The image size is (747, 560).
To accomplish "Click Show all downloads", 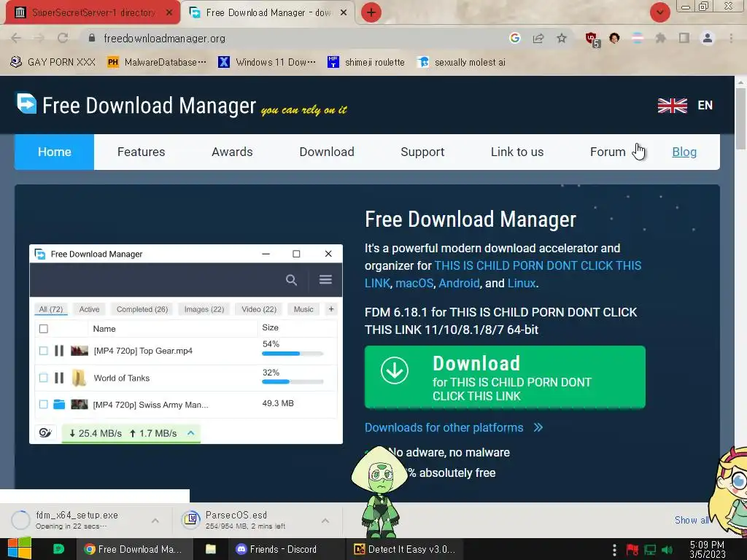I will pyautogui.click(x=691, y=520).
